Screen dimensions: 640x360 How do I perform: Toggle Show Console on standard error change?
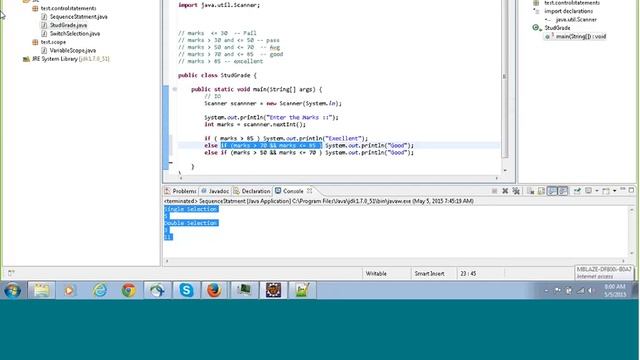[562, 191]
